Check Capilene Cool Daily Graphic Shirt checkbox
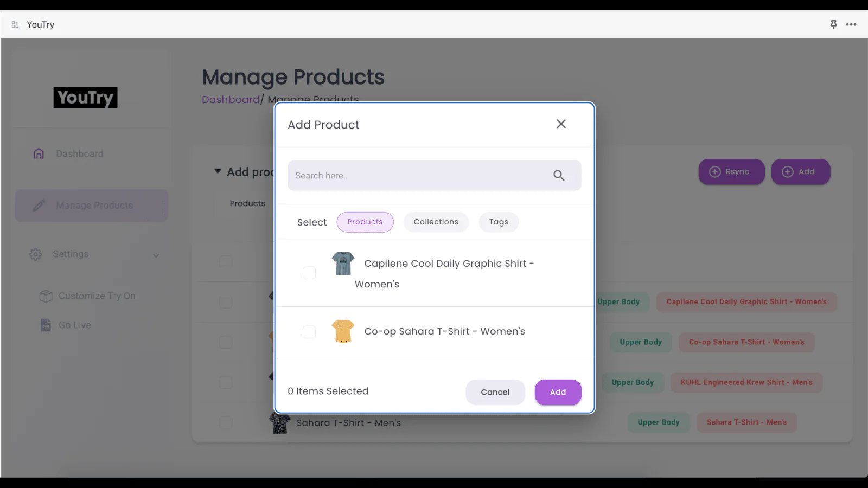Viewport: 868px width, 488px height. (309, 273)
